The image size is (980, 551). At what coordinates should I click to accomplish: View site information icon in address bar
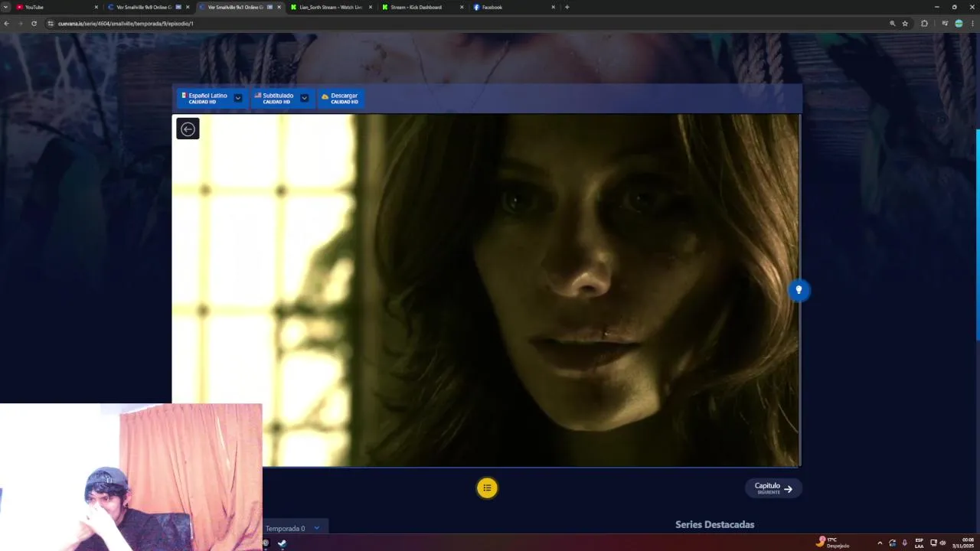51,24
